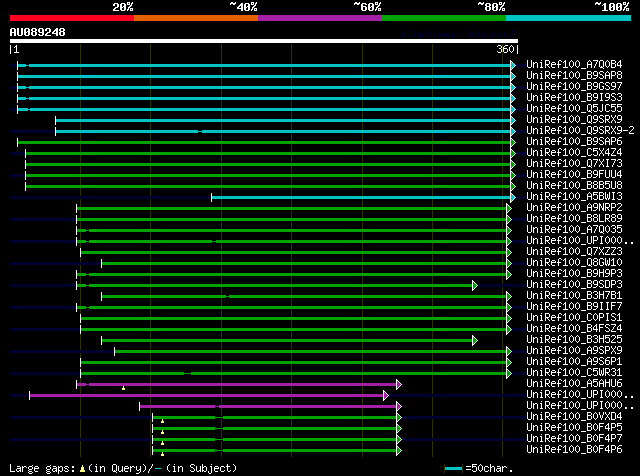This screenshot has height=476, width=640.
Task: Click the purple ~60% legend color segment
Action: pos(320,18)
